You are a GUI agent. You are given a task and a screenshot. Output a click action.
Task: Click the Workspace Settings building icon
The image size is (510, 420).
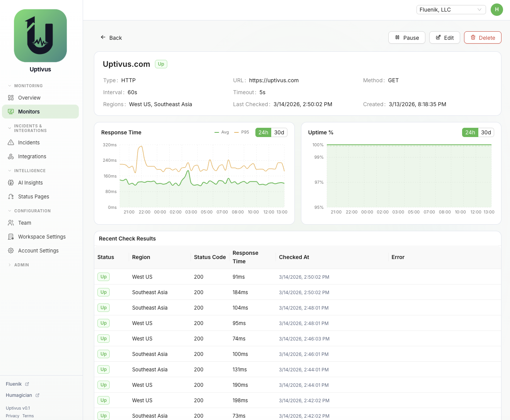(11, 237)
